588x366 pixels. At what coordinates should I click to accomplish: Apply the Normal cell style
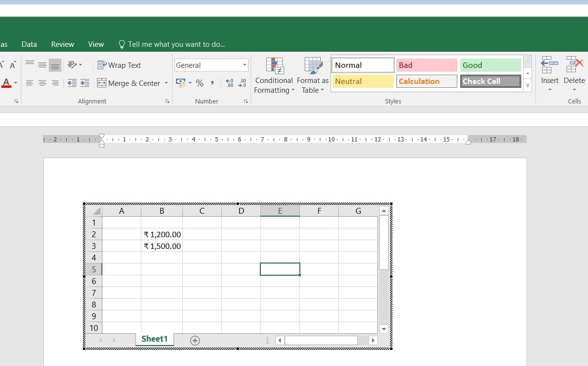click(x=363, y=65)
